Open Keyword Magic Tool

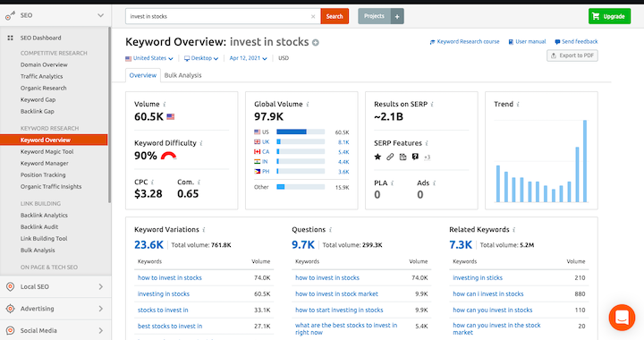[47, 151]
